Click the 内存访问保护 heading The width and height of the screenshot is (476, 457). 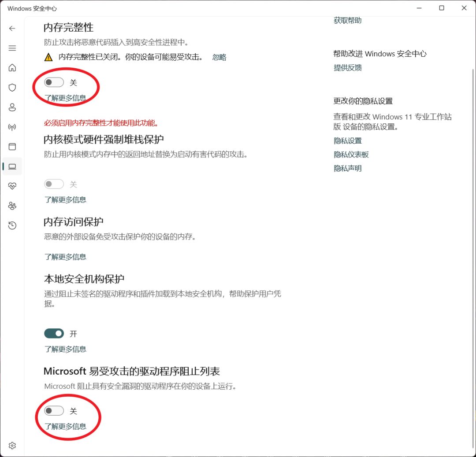(x=74, y=222)
